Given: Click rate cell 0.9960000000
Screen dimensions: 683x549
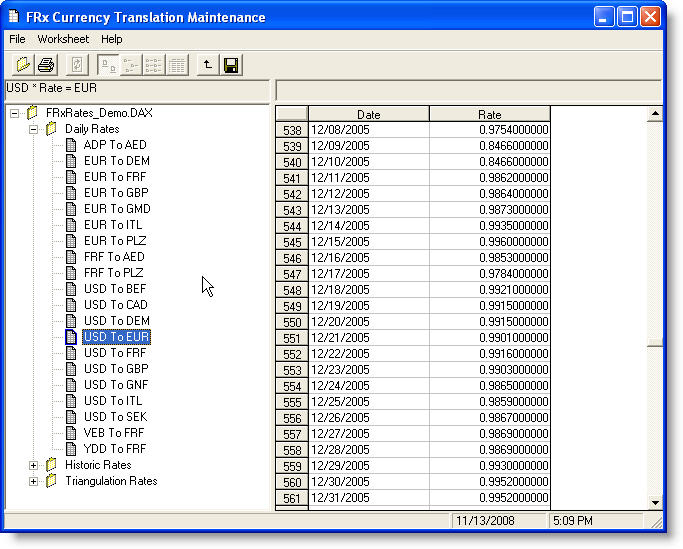Looking at the screenshot, I should (x=490, y=242).
